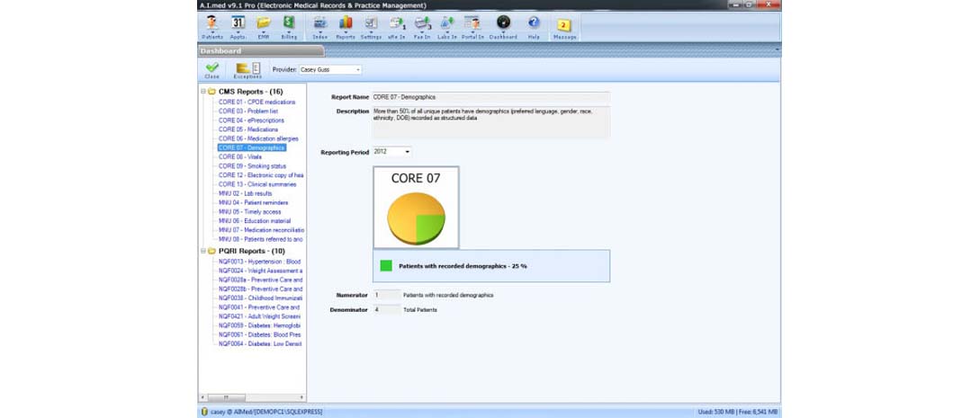980x418 pixels.
Task: Open the Billing toolbar icon
Action: pos(289,25)
